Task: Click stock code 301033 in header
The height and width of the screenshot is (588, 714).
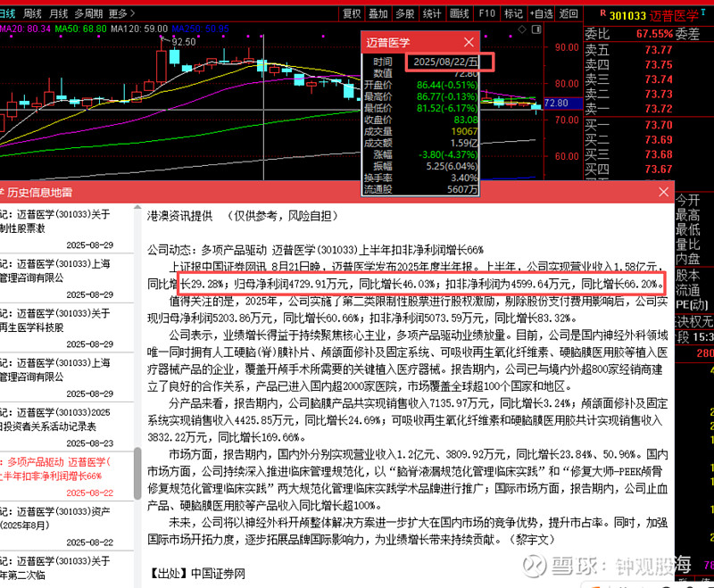Action: tap(627, 16)
